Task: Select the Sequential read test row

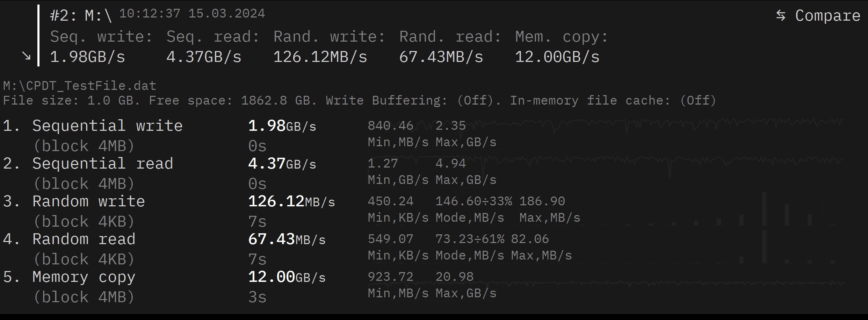Action: pyautogui.click(x=103, y=164)
